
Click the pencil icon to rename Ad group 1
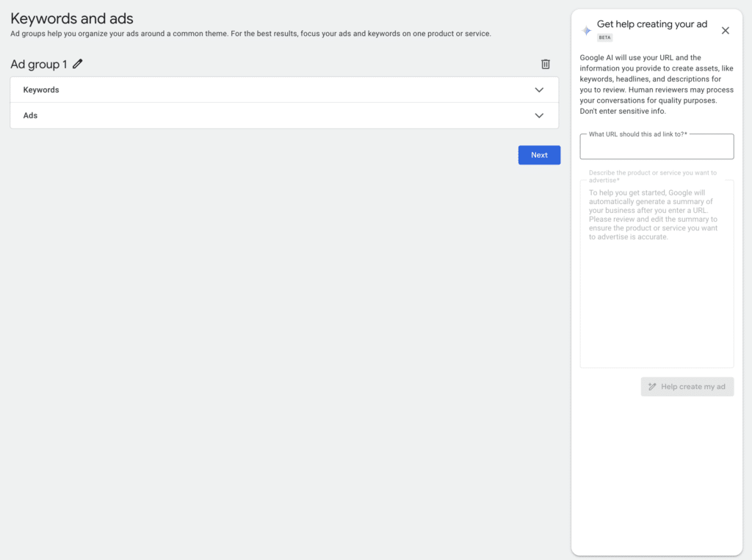pos(78,65)
